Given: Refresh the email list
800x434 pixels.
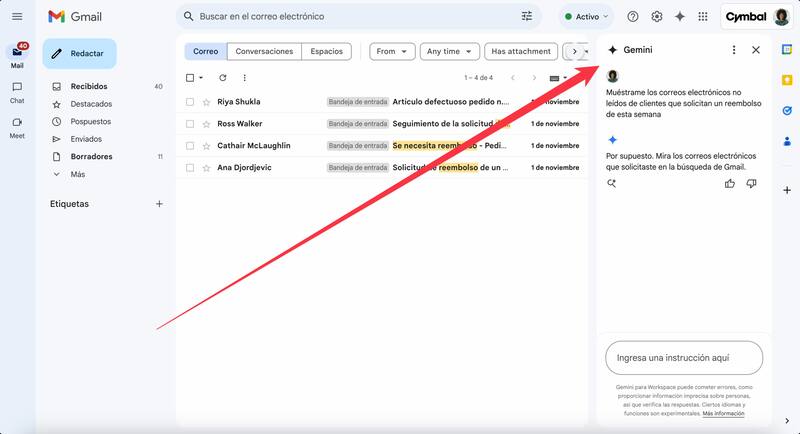Looking at the screenshot, I should pos(222,77).
